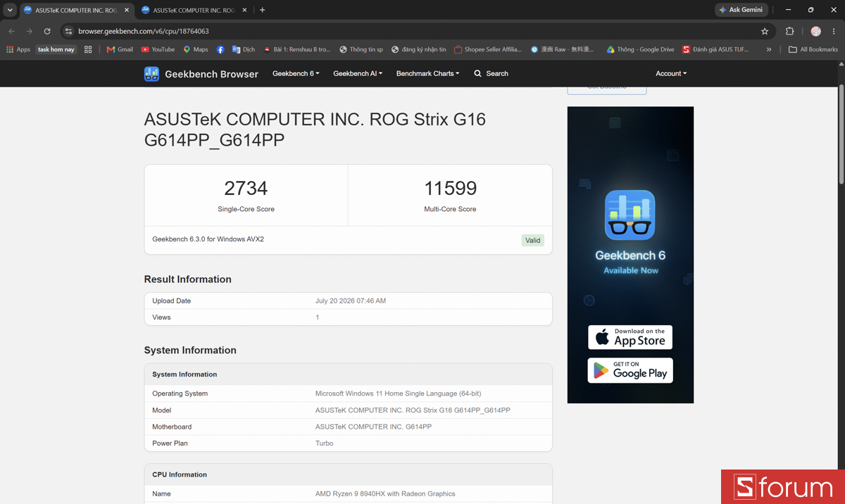Close the second ASUSTeK browser tab
Image resolution: width=845 pixels, height=504 pixels.
243,10
